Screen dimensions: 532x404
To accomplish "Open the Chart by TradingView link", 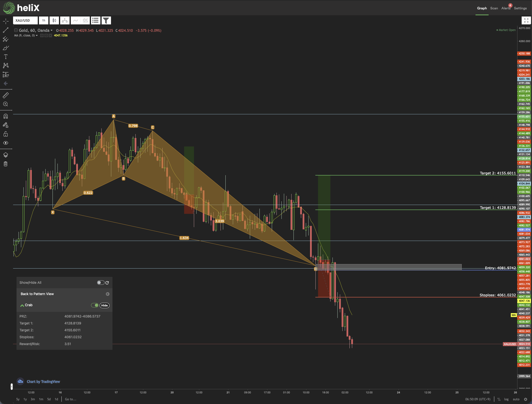I will click(x=43, y=382).
